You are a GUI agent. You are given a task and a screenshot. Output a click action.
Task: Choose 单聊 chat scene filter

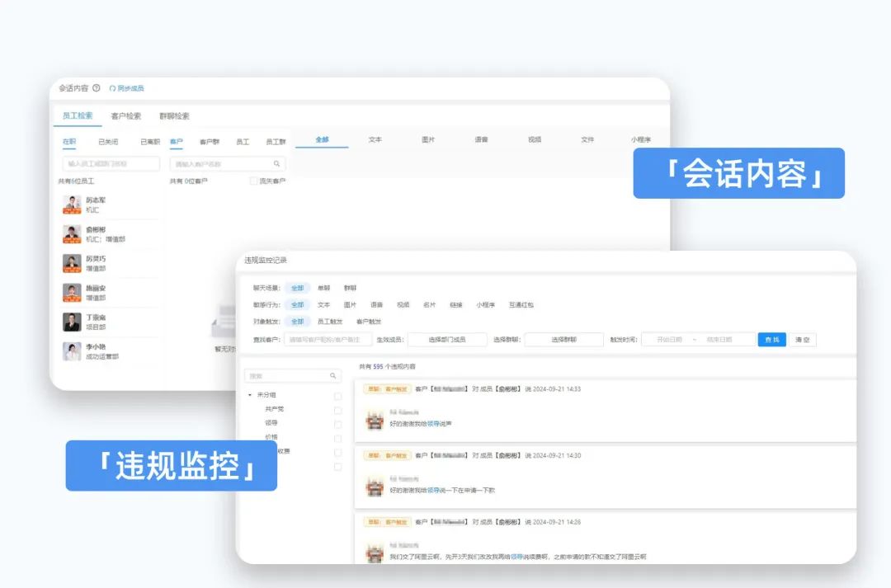[x=324, y=288]
